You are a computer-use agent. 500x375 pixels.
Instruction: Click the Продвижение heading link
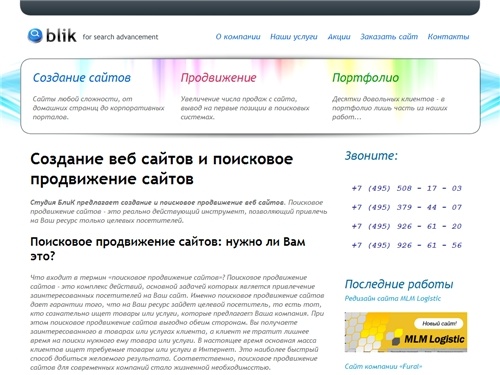(219, 78)
